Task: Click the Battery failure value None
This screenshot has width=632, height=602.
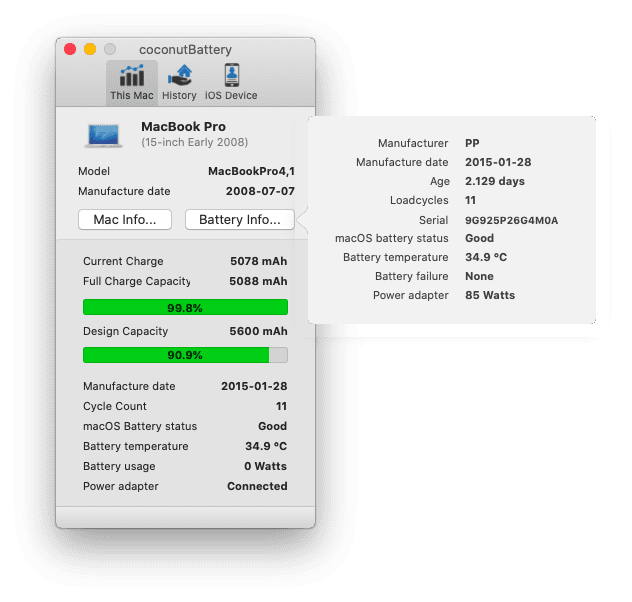Action: [479, 276]
